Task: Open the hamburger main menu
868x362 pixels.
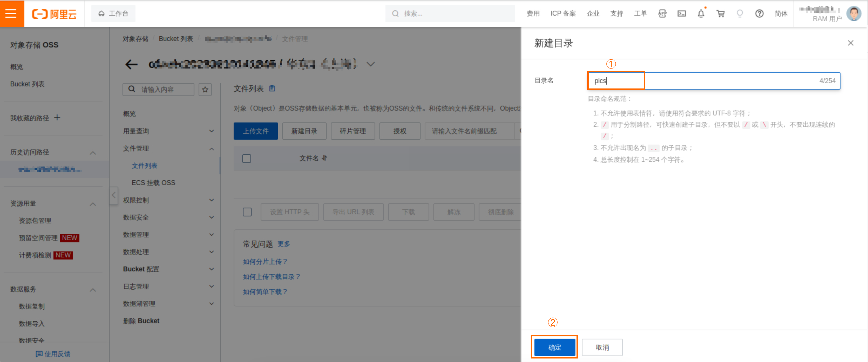Action: pyautogui.click(x=11, y=13)
